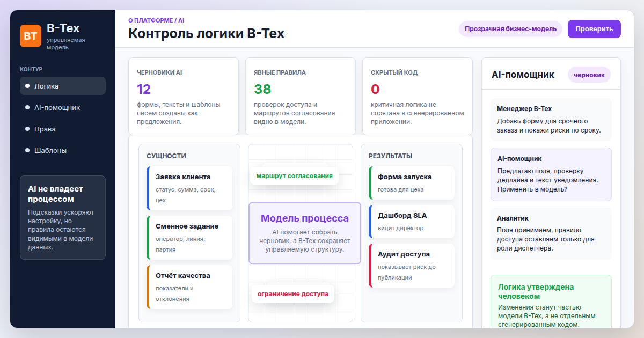Click the AI-помощник panel title
Viewport: 644px width, 338px height.
[523, 75]
